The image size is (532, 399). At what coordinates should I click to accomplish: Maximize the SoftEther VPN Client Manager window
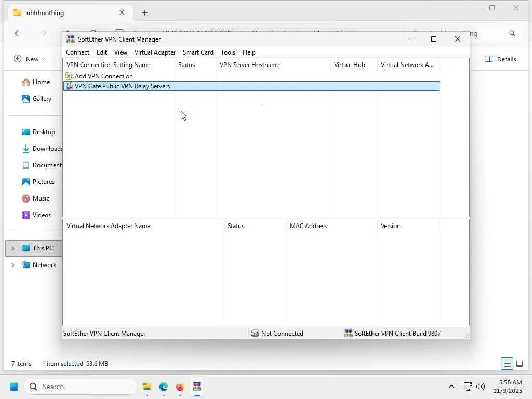[434, 39]
